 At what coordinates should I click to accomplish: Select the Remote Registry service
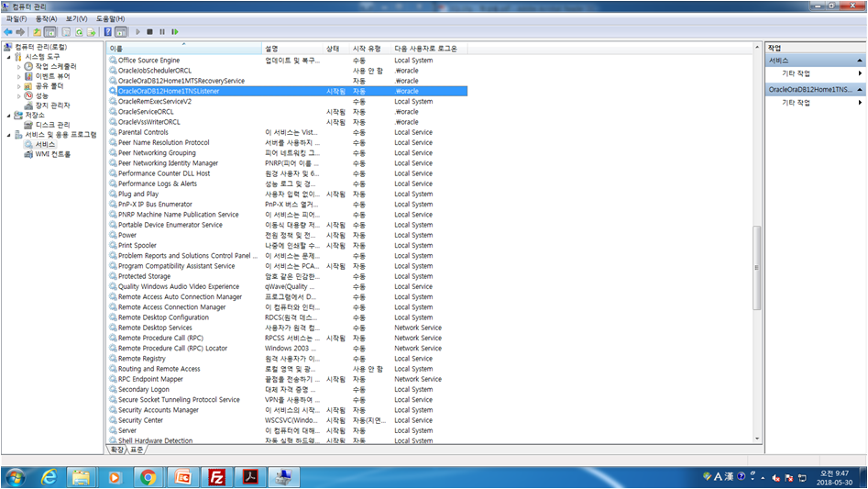point(142,359)
